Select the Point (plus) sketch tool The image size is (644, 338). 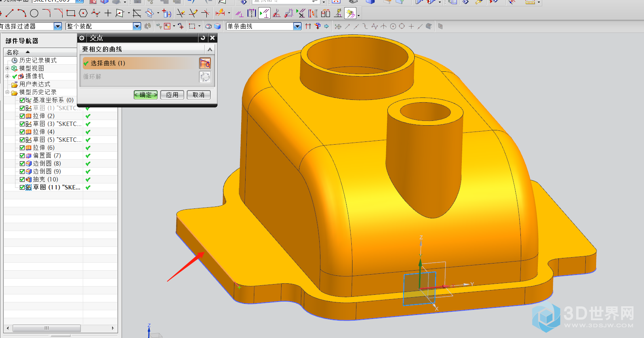[x=108, y=13]
